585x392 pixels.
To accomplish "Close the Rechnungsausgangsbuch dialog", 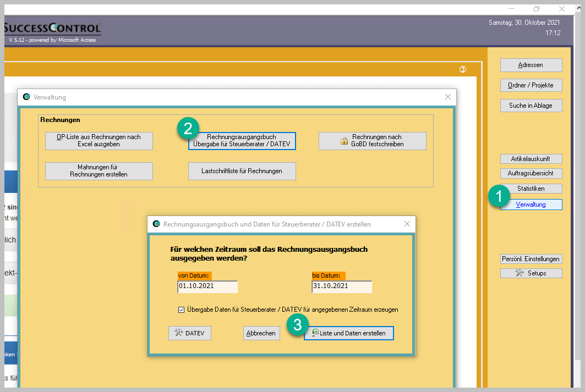I will point(407,224).
